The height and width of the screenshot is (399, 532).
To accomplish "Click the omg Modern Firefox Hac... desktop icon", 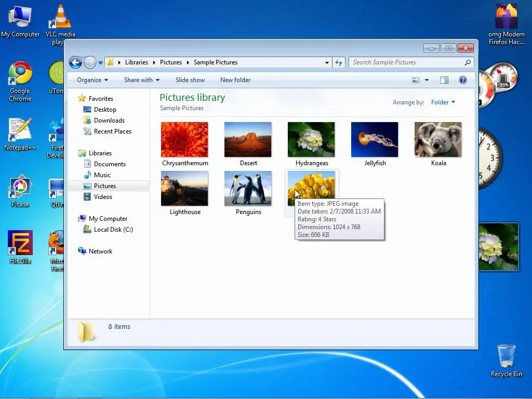I will (506, 24).
